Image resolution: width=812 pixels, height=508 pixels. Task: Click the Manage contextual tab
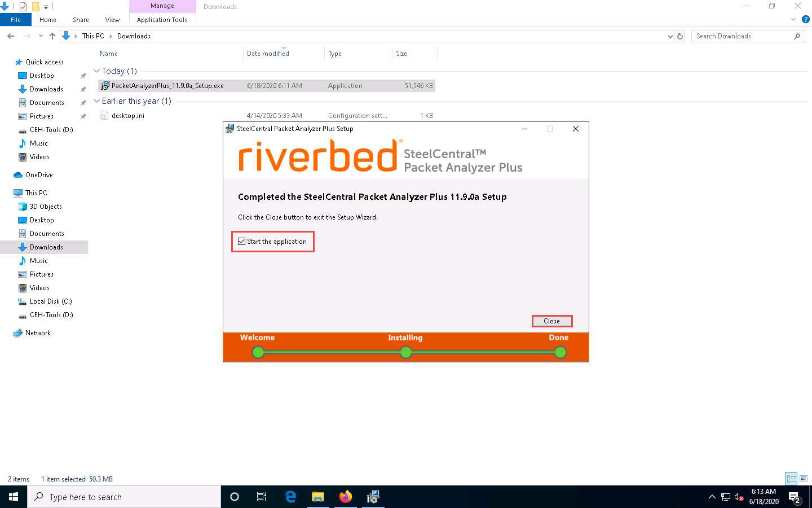pyautogui.click(x=162, y=6)
